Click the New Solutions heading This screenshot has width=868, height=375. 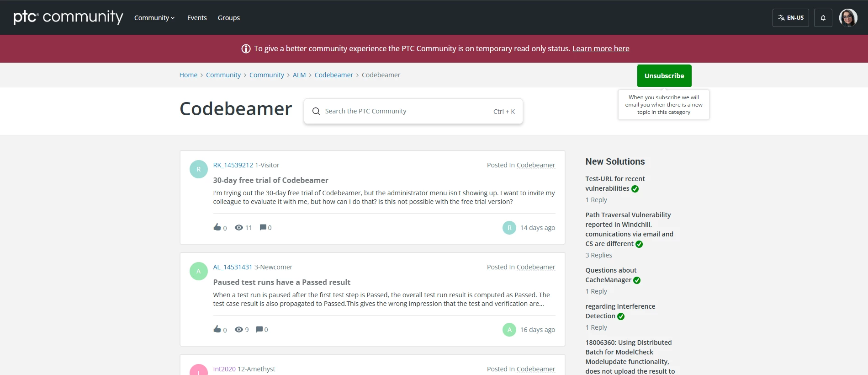[x=615, y=161]
